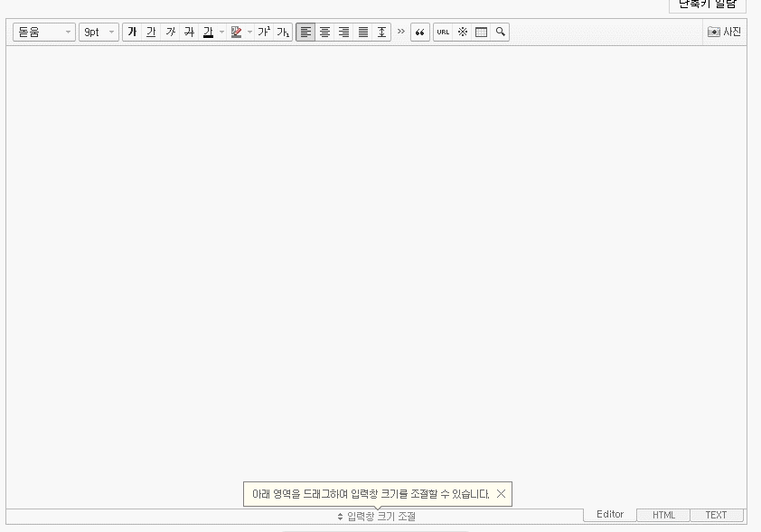Open the search magnifier icon
Image resolution: width=761 pixels, height=532 pixels.
[x=498, y=31]
